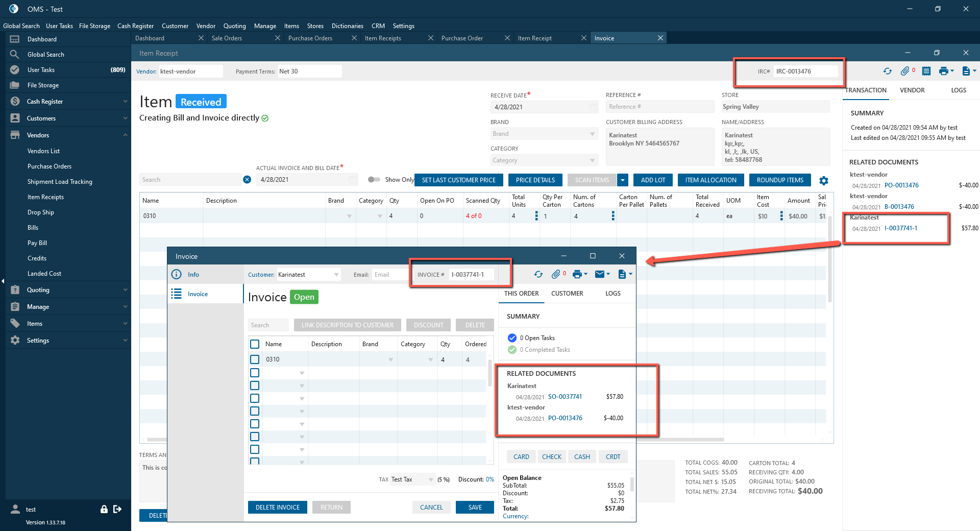Open Dashboard from the sidebar
Screen dimensions: 980x531
pos(68,39)
